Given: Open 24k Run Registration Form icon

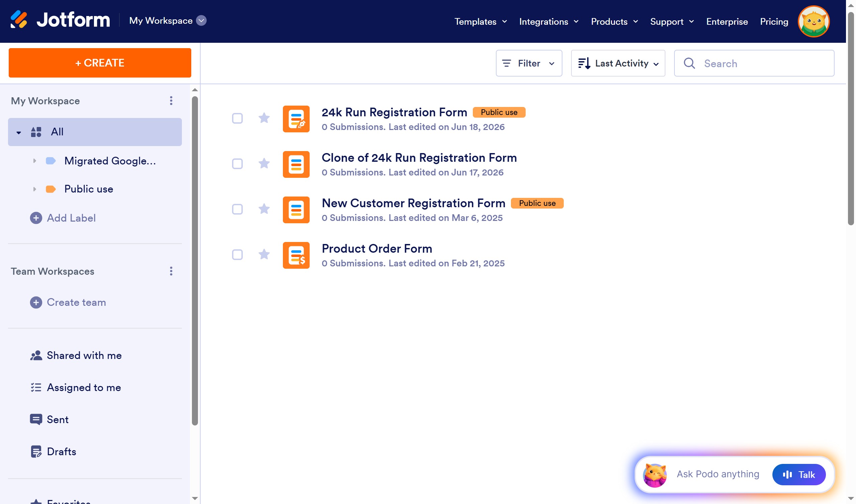Looking at the screenshot, I should (296, 119).
